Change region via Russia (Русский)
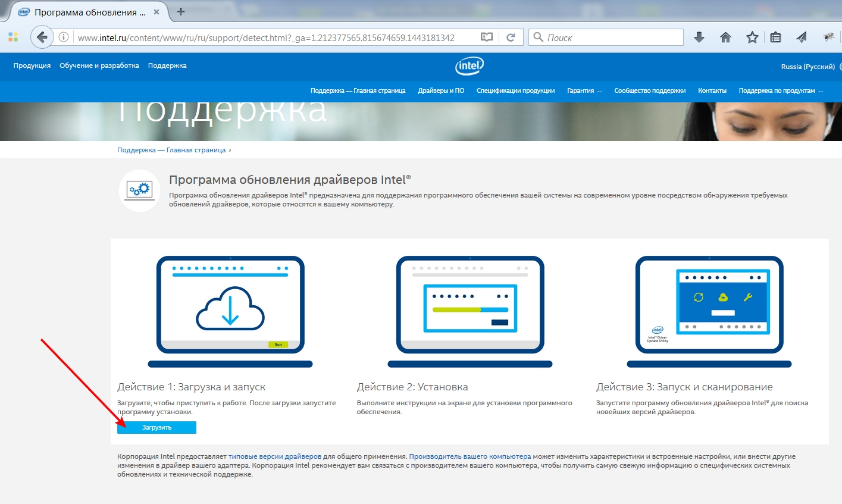The width and height of the screenshot is (842, 504). pos(807,67)
